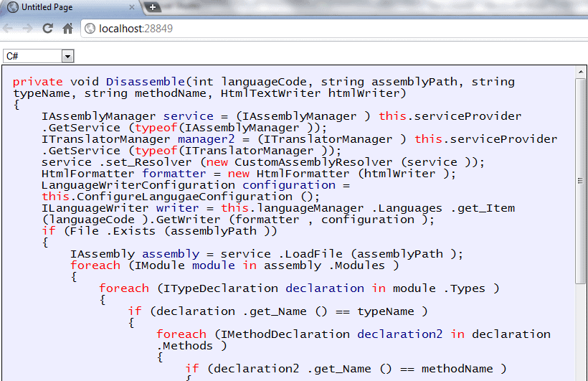Click 'IMethodDeclaration' in foreach line
The height and width of the screenshot is (381, 588).
[x=285, y=334]
